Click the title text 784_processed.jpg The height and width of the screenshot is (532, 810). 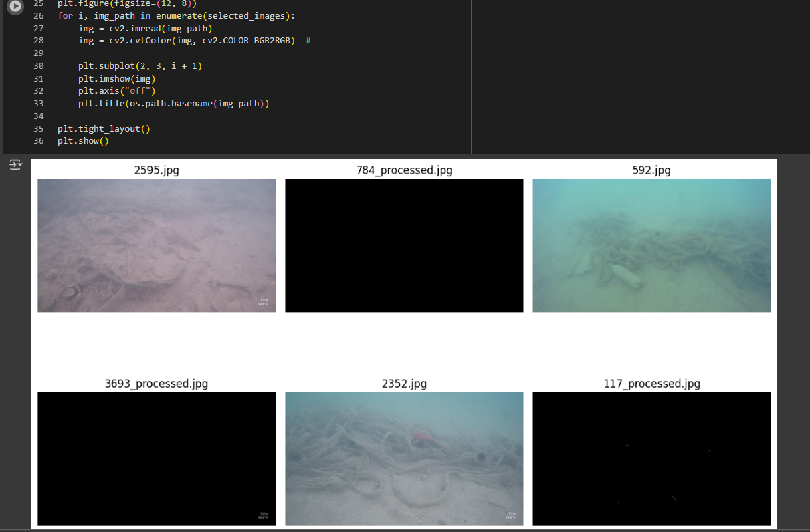(x=404, y=170)
